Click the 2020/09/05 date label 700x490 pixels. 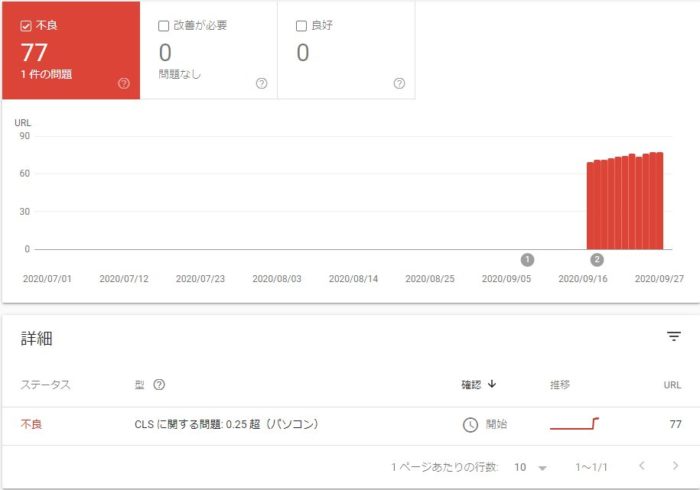point(507,279)
